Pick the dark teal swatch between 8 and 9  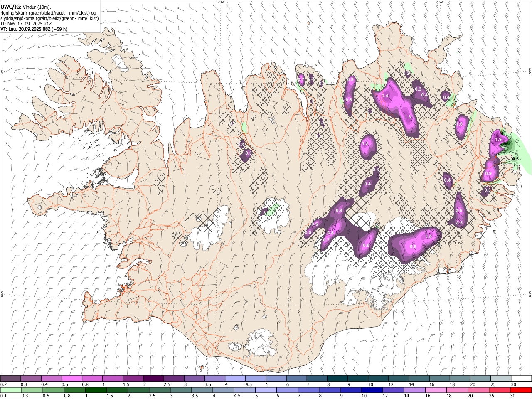pyautogui.click(x=337, y=379)
